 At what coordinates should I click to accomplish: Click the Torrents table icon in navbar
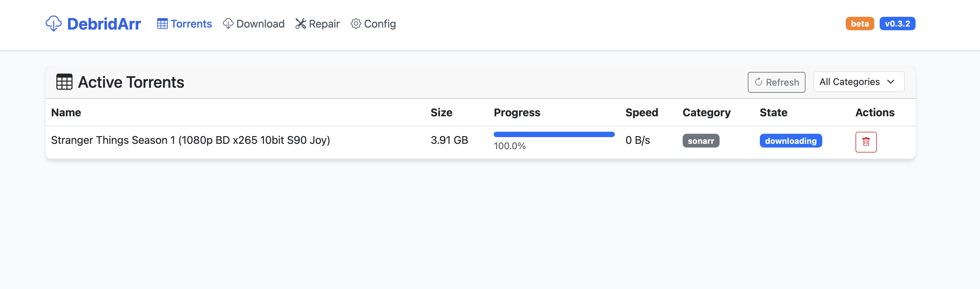coord(162,24)
